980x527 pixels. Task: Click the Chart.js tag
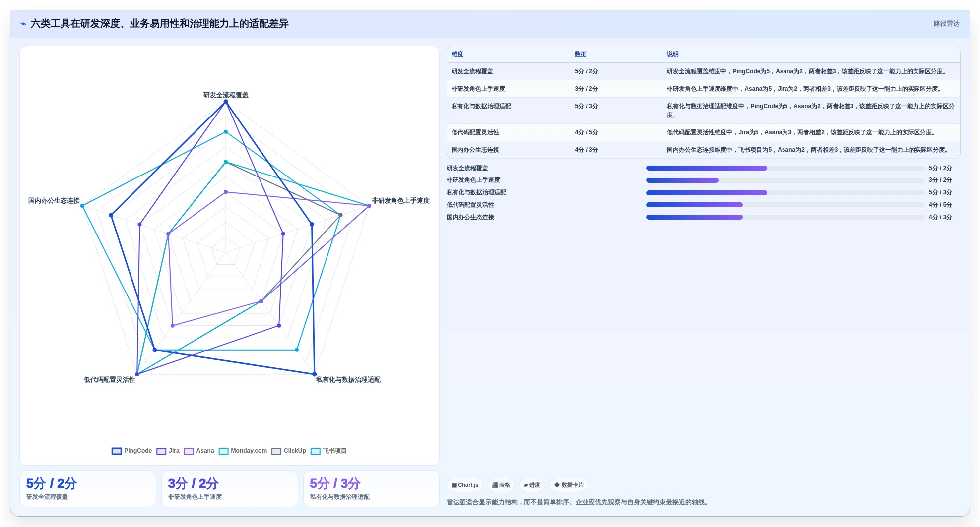pyautogui.click(x=465, y=485)
